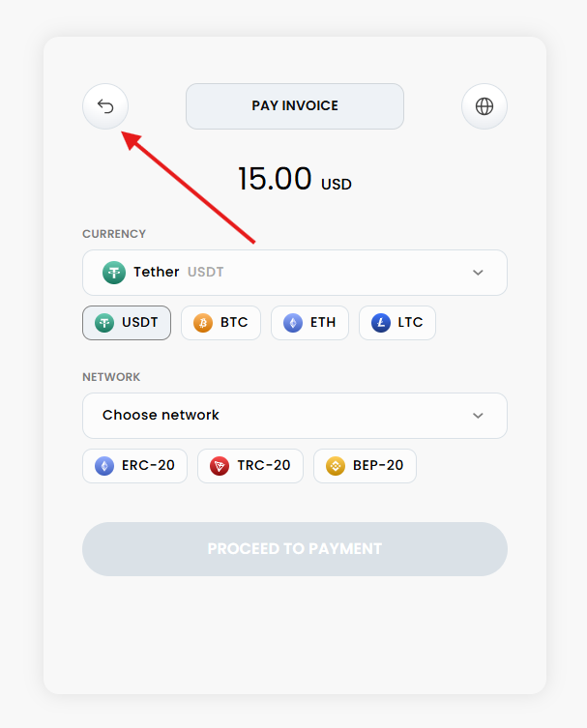Expand the network dropdown chevron
The height and width of the screenshot is (728, 587).
[x=478, y=416]
